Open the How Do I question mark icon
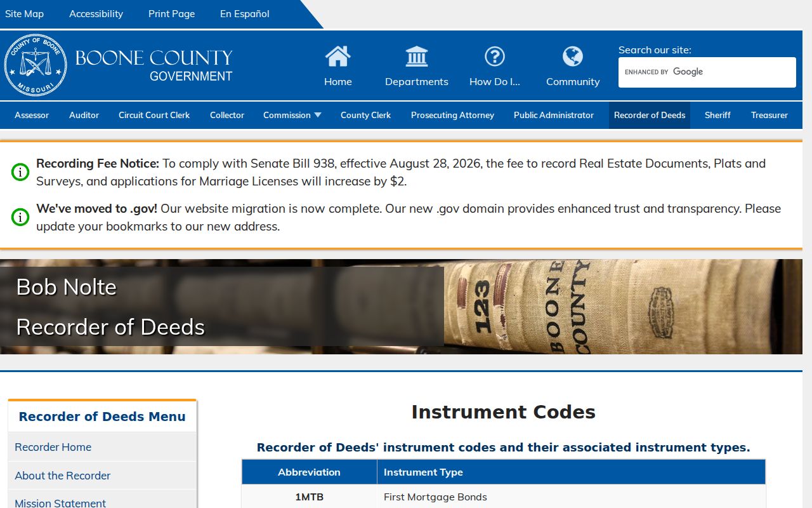Image resolution: width=812 pixels, height=508 pixels. 495,57
